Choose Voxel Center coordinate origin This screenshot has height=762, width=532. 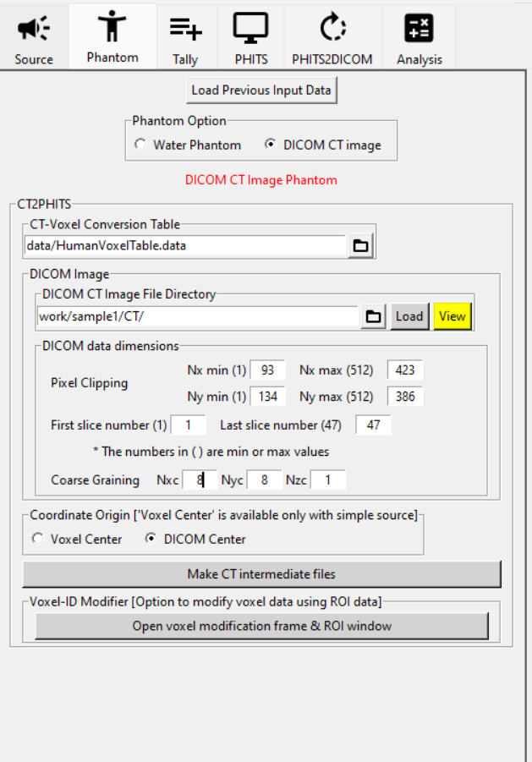pos(37,539)
